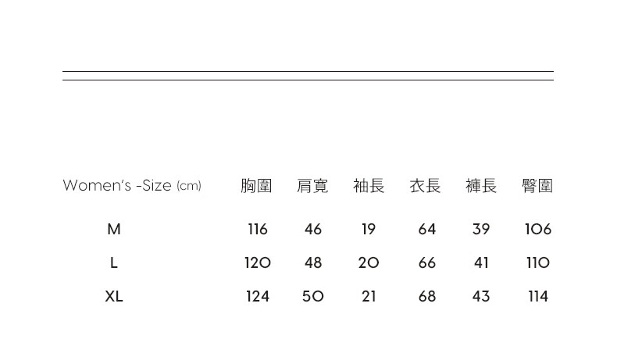Select the 肩寬 column header
Image resolution: width=617 pixels, height=364 pixels.
(x=312, y=186)
